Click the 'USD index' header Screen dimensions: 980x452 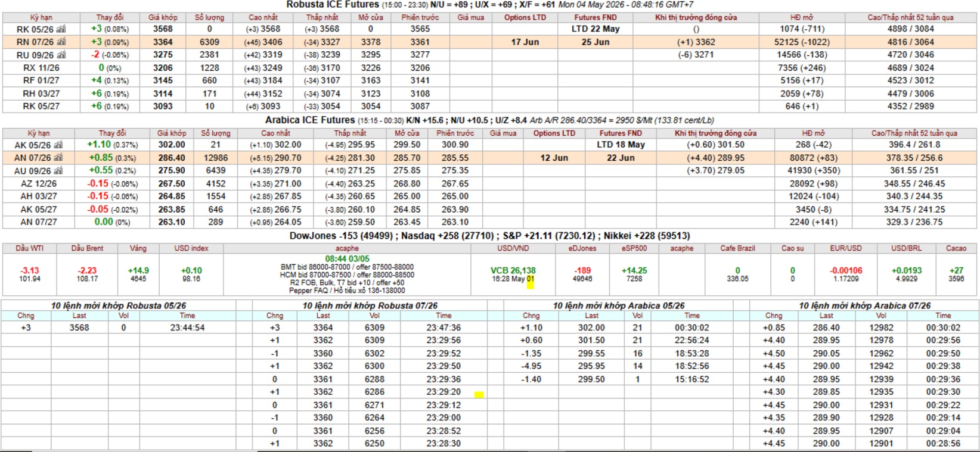(191, 248)
